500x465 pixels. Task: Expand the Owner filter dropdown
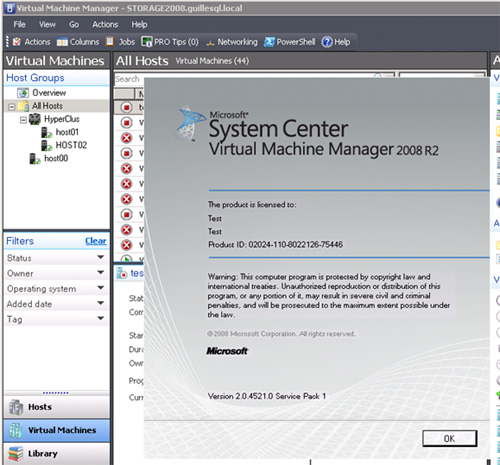coord(101,272)
